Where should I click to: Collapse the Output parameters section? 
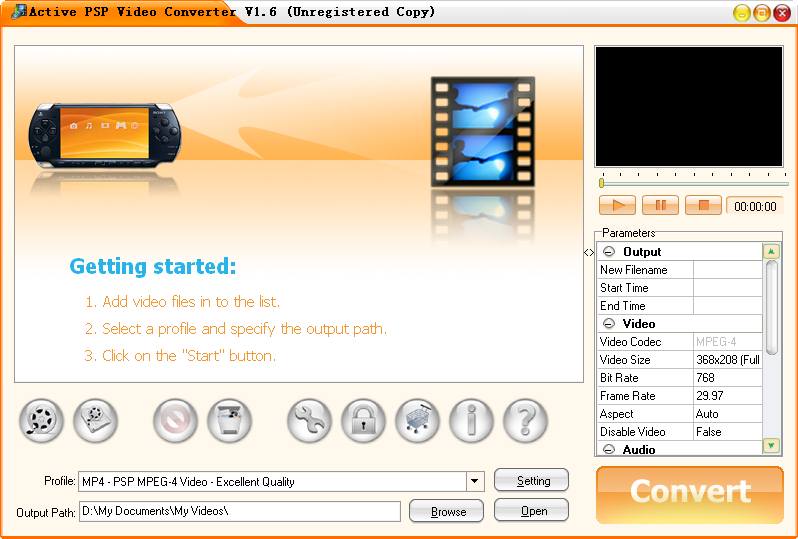[x=608, y=252]
